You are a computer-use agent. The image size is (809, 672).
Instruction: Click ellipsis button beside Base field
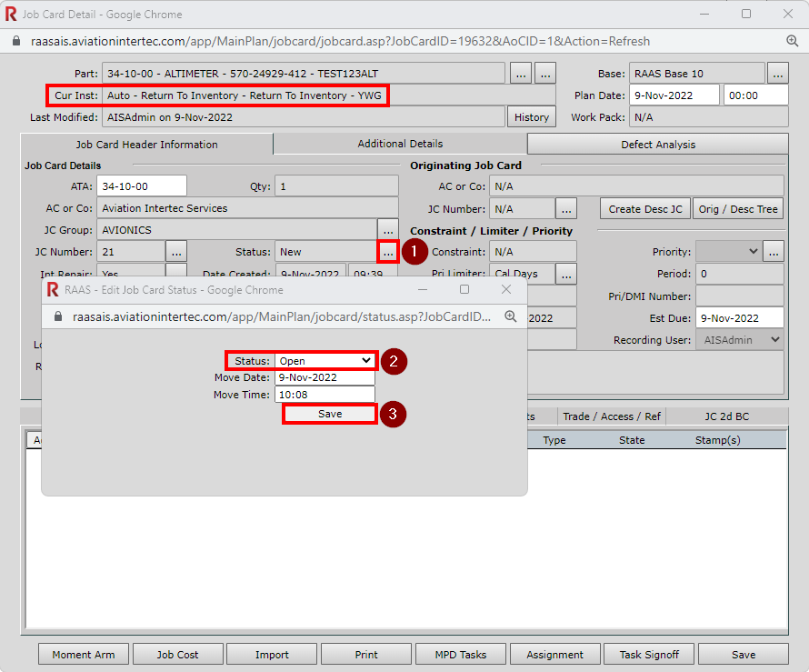click(777, 74)
